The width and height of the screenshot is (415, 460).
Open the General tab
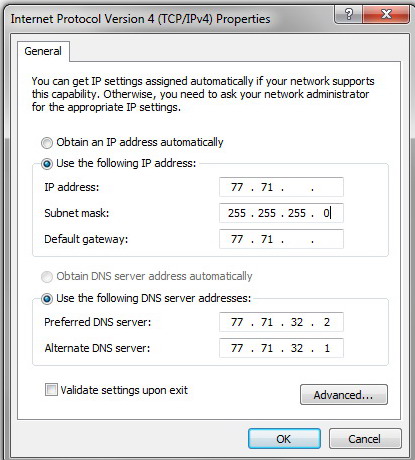tap(43, 51)
